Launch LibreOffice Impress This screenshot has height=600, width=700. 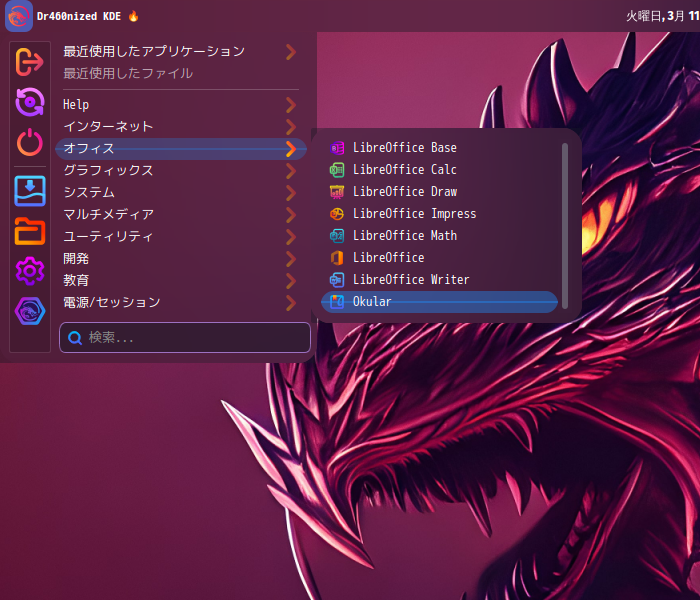[439, 214]
